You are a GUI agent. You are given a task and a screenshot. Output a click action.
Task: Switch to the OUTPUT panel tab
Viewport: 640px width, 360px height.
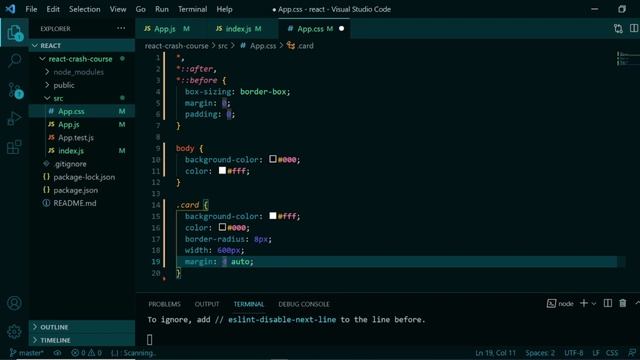tap(207, 304)
